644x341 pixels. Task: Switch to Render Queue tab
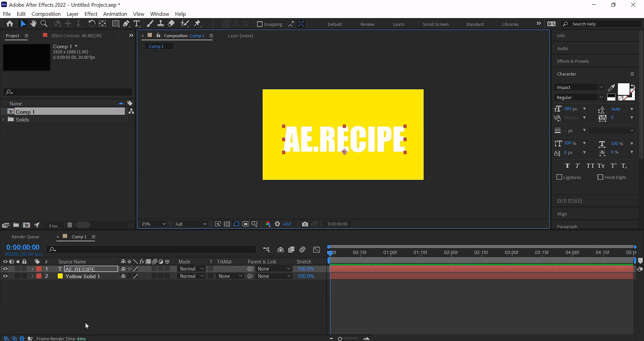tap(25, 237)
